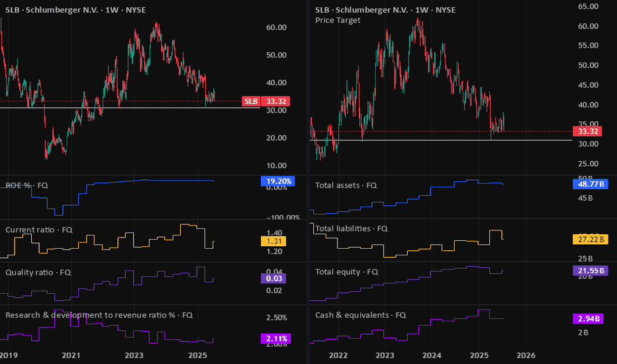The width and height of the screenshot is (617, 364).
Task: Click the 60.00 level on left price scale
Action: point(276,27)
